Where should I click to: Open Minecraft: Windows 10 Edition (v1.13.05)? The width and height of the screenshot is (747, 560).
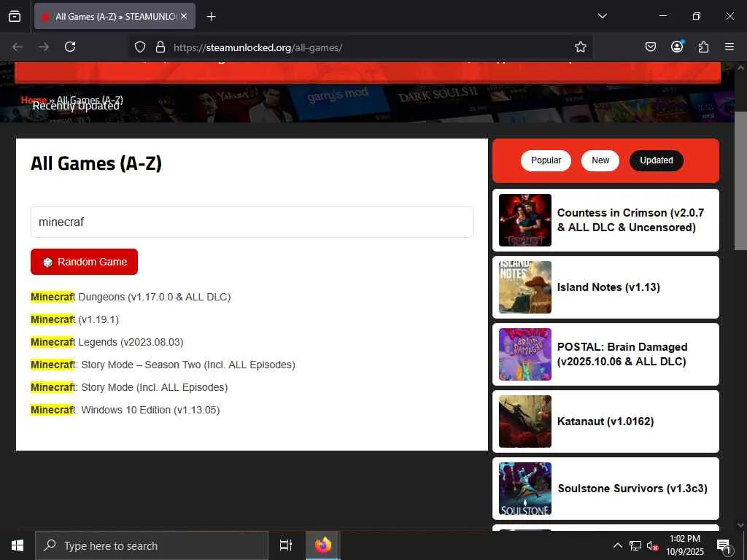(125, 410)
